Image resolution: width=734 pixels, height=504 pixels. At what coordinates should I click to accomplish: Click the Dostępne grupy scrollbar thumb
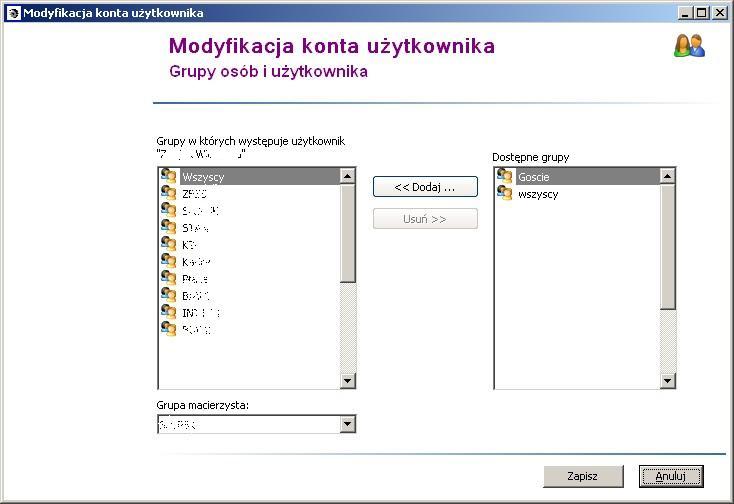click(x=667, y=247)
